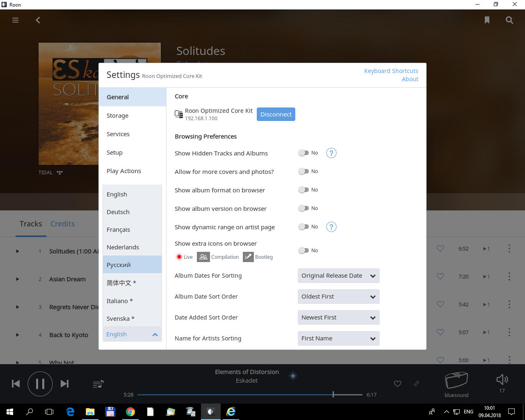The height and width of the screenshot is (420, 525).
Task: Open the Date Added Sort Order dropdown
Action: point(338,317)
